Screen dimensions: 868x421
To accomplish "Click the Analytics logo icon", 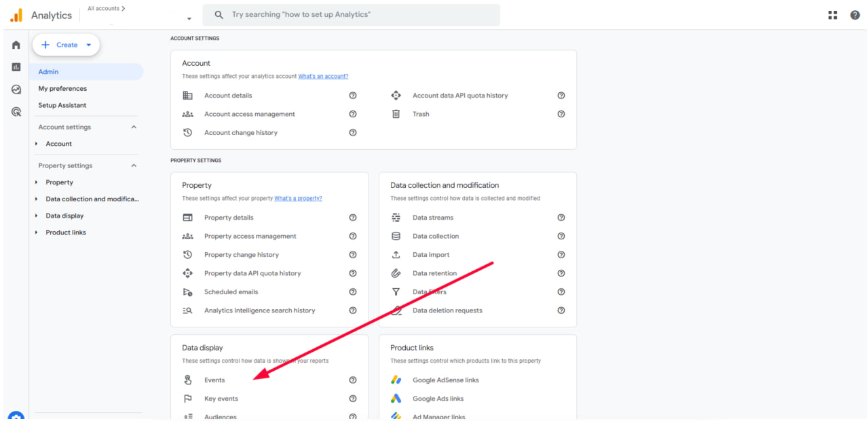I will point(16,15).
